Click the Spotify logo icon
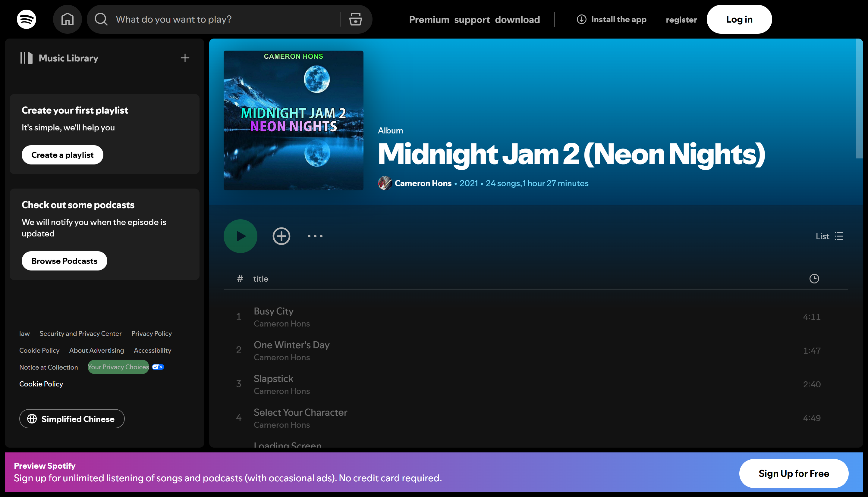 [x=26, y=19]
